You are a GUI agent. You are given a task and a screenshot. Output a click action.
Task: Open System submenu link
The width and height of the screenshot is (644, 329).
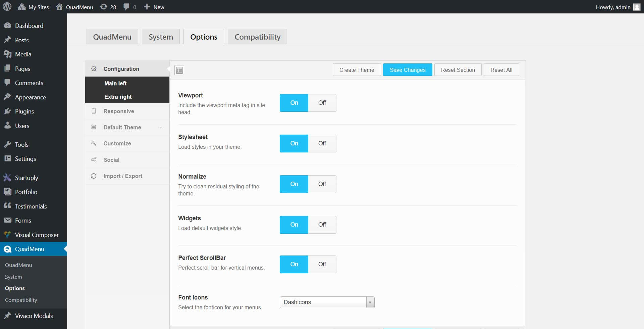click(13, 277)
